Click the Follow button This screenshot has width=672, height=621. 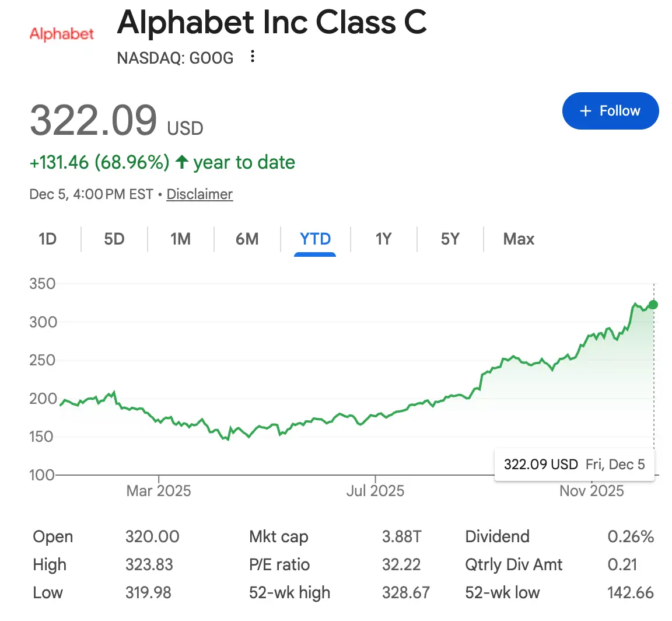pyautogui.click(x=610, y=111)
